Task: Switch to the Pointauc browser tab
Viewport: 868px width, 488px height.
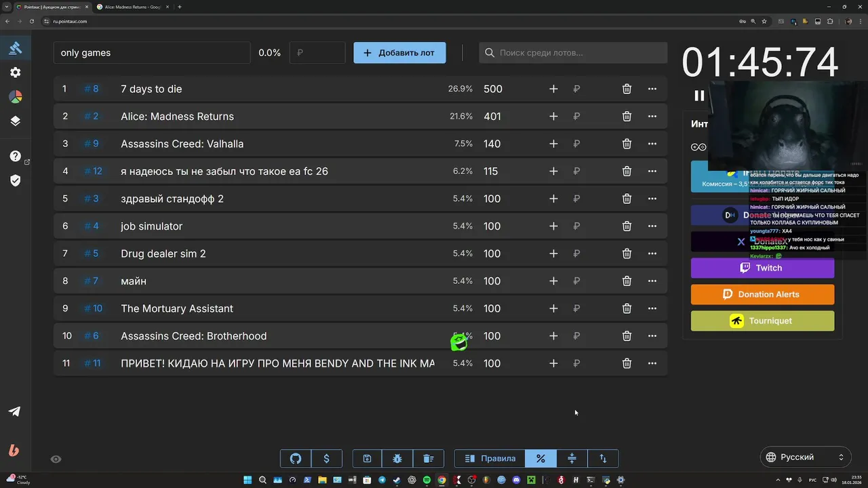Action: point(52,7)
